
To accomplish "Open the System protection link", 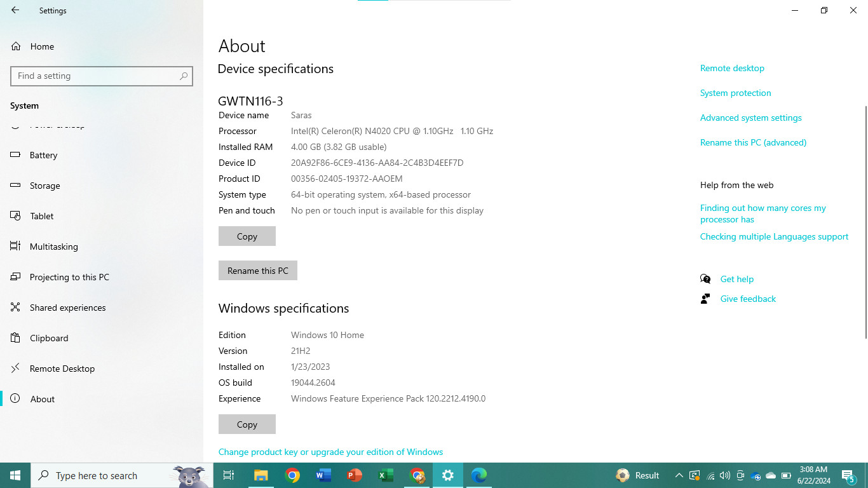I will pos(735,93).
